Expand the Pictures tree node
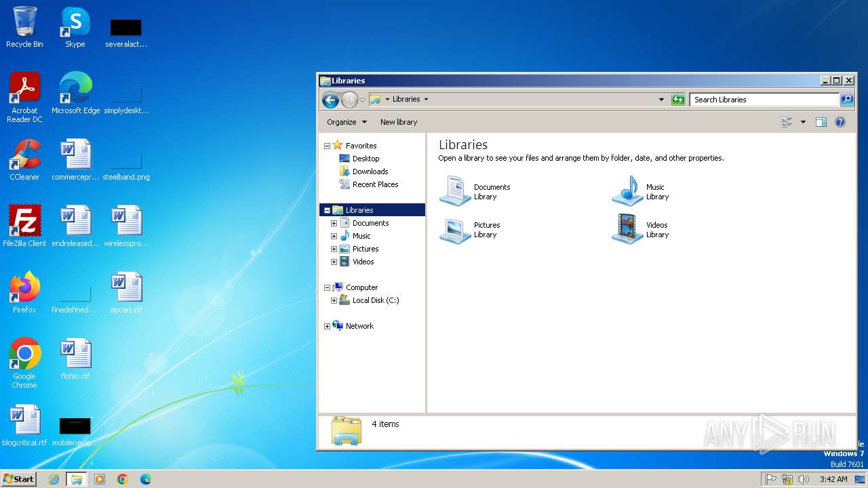The height and width of the screenshot is (488, 868). [x=334, y=249]
